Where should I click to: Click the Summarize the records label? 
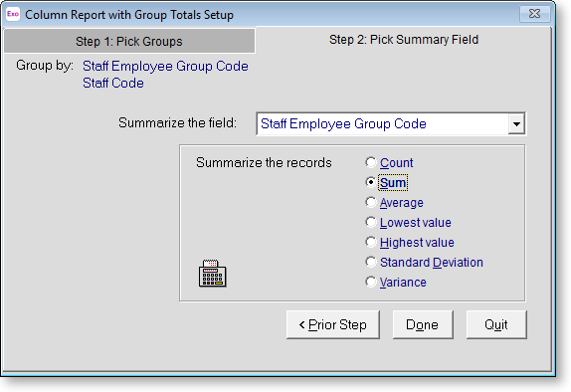coord(264,162)
